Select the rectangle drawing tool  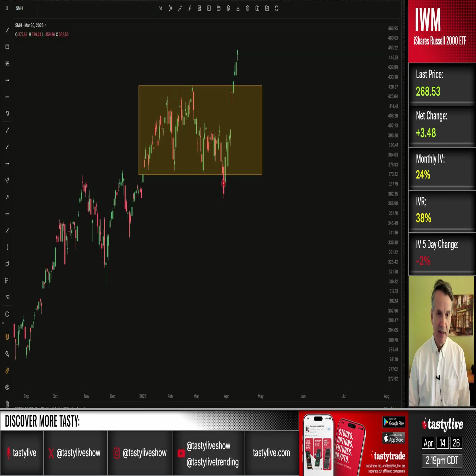click(7, 47)
